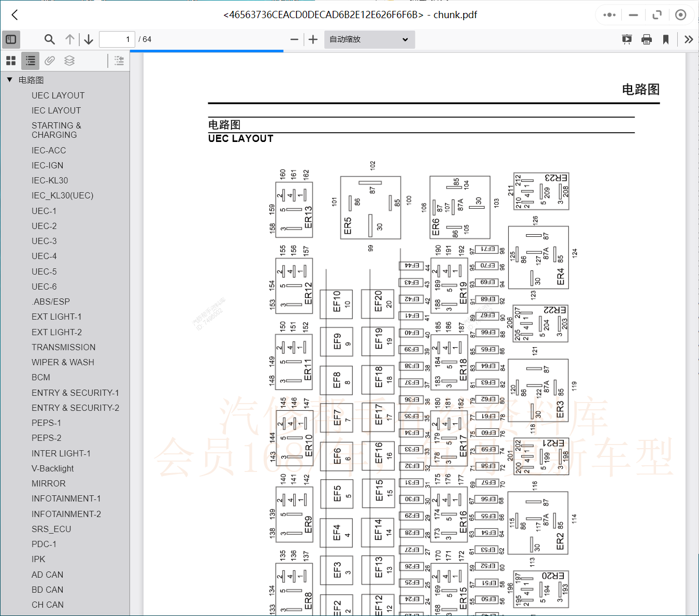The height and width of the screenshot is (616, 699).
Task: Click the page number input field
Action: tap(117, 39)
